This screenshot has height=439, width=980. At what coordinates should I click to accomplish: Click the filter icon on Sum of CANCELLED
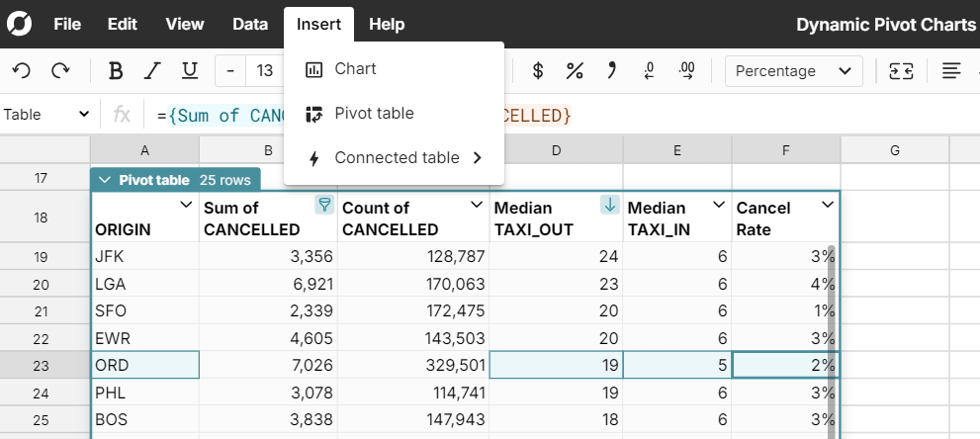click(x=322, y=205)
